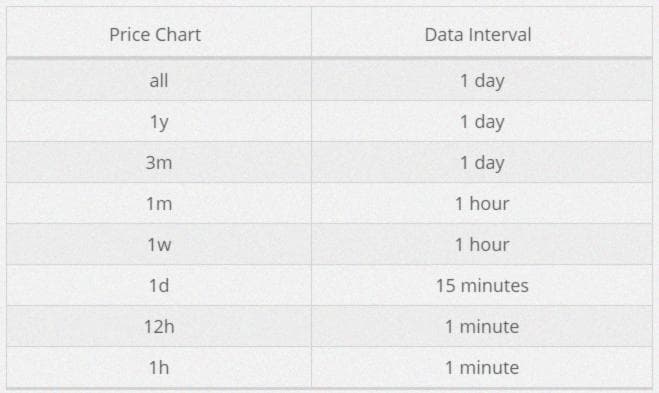Select the '1y' price chart cell

pyautogui.click(x=159, y=121)
